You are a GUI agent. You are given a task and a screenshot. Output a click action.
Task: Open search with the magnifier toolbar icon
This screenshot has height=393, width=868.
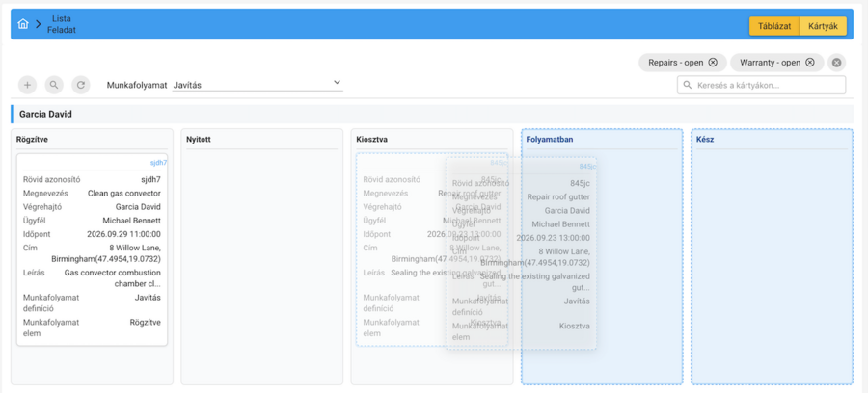click(54, 85)
